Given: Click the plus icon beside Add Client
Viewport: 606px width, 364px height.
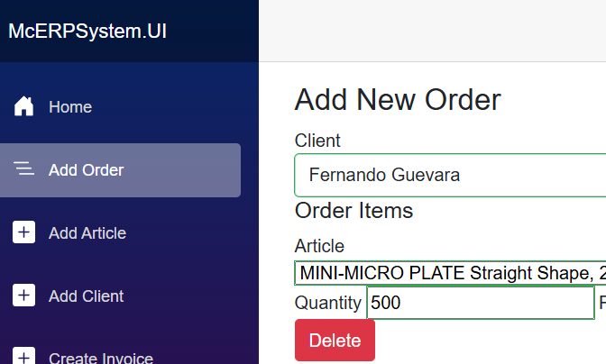Looking at the screenshot, I should [24, 296].
